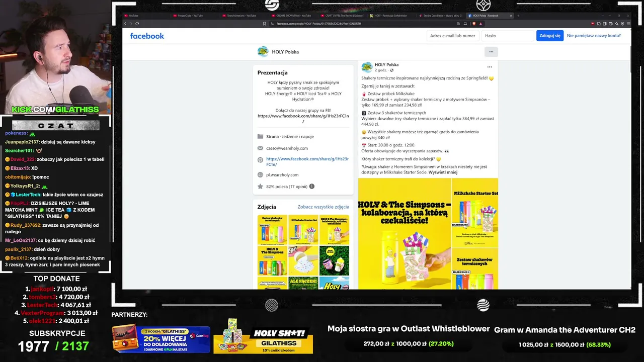Click the Amanda the Adventurer CH2 goal
Image resolution: width=644 pixels, height=362 pixels.
[565, 337]
